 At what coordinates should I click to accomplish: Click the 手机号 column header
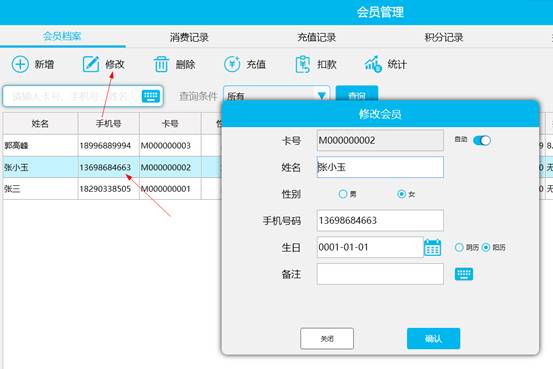[x=109, y=123]
